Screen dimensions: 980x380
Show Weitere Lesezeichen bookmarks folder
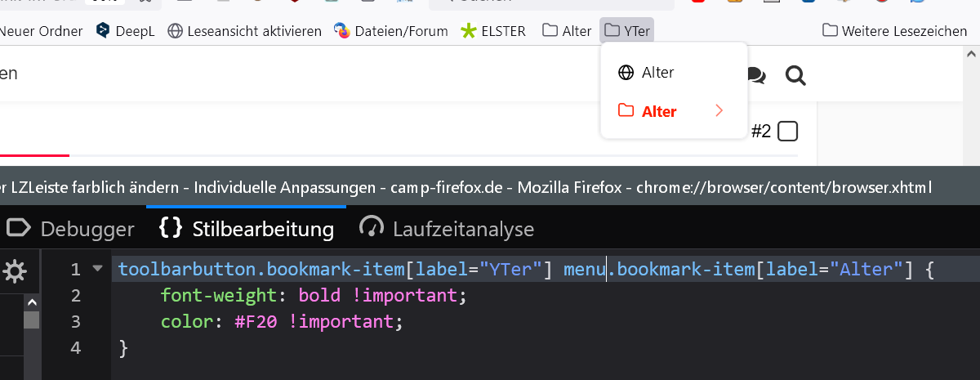point(893,31)
